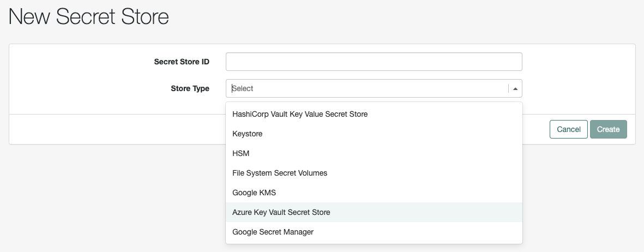644x252 pixels.
Task: Click the Create button
Action: (608, 129)
